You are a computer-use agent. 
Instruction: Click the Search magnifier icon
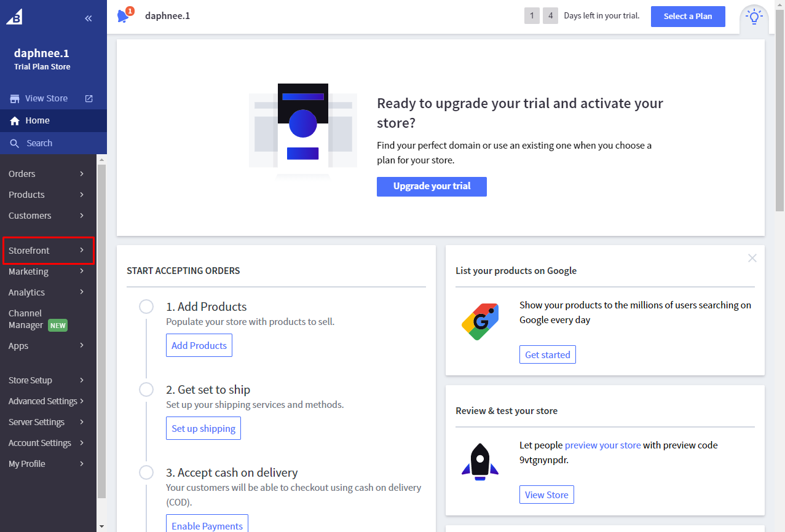point(15,144)
